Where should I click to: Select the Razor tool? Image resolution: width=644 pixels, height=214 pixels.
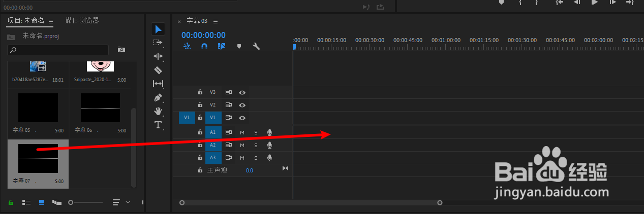158,70
